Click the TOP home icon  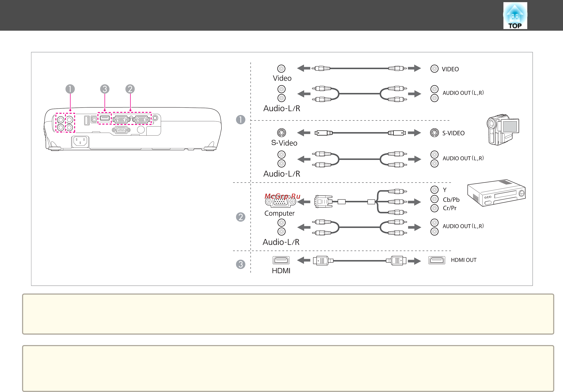515,16
